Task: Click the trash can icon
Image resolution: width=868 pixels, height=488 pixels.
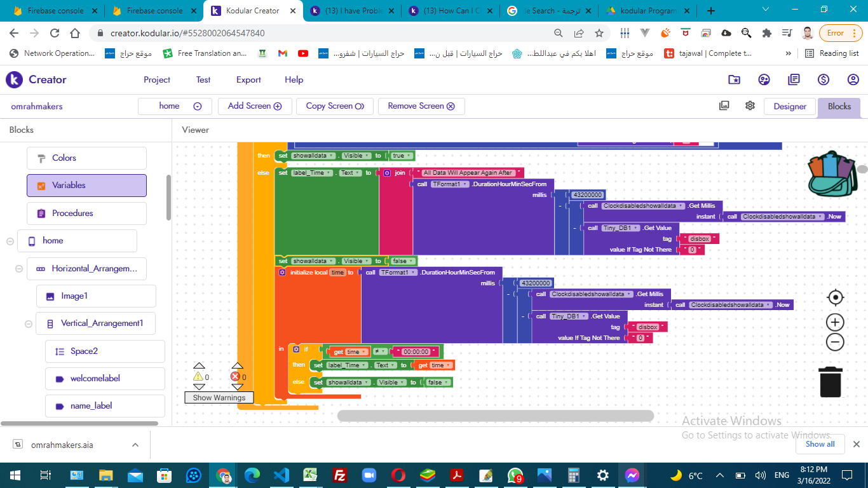Action: pos(831,382)
